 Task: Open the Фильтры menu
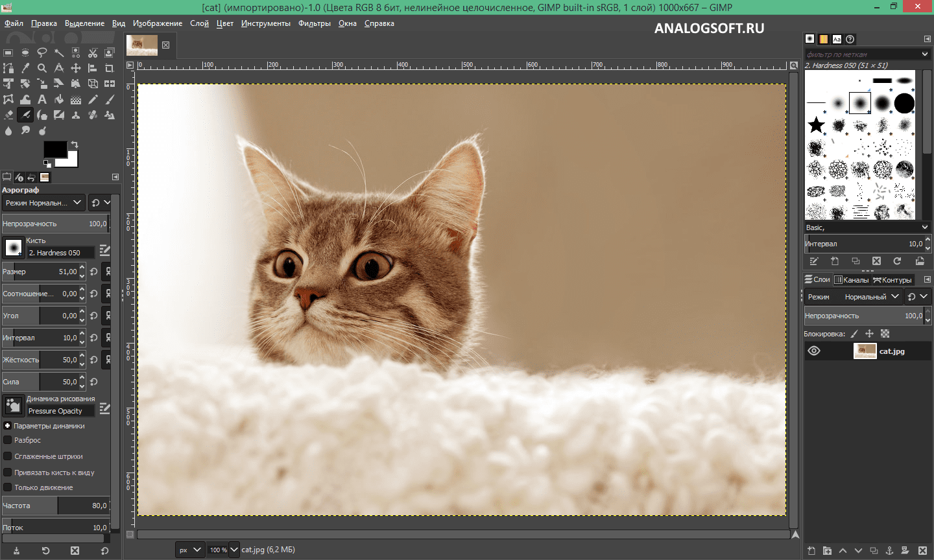[314, 23]
